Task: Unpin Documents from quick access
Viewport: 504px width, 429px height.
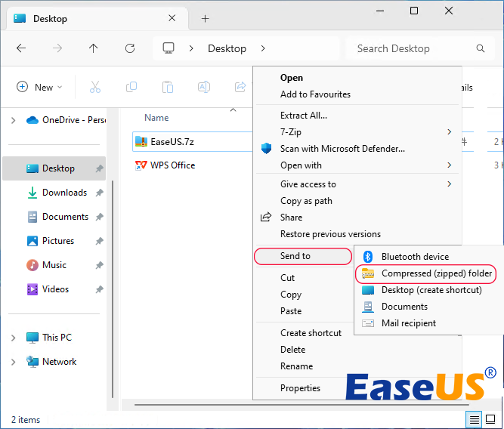Action: tap(99, 217)
